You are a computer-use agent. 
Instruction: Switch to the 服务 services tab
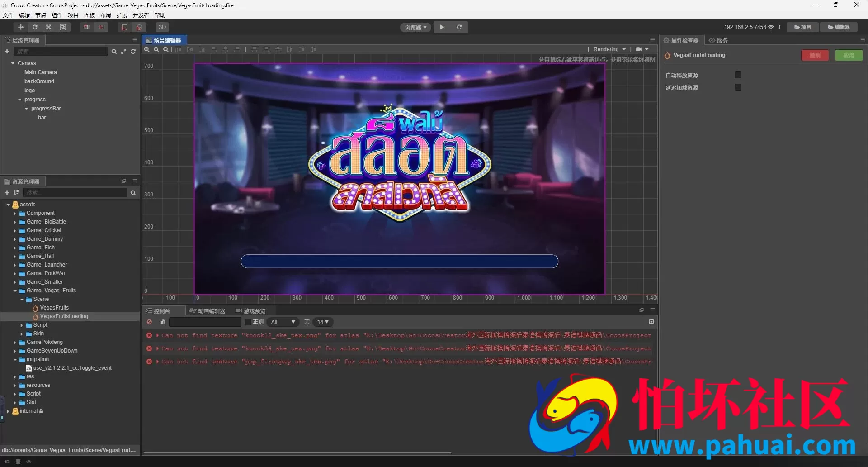click(x=719, y=40)
